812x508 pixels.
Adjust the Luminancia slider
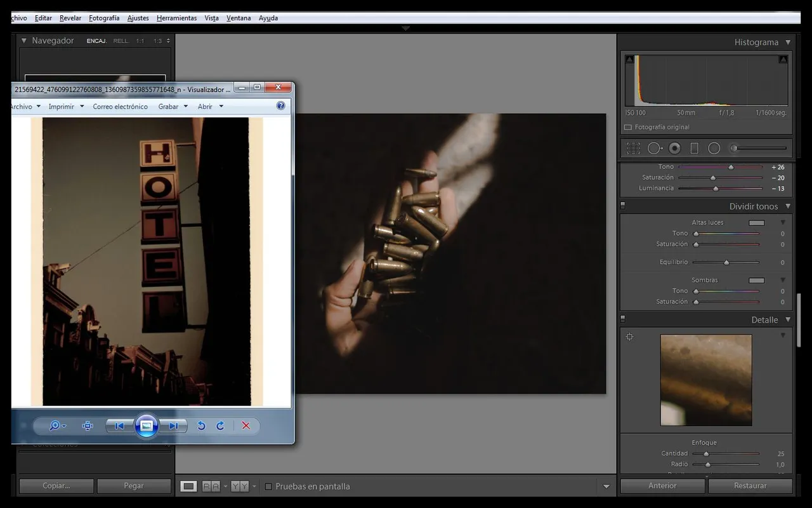click(716, 189)
